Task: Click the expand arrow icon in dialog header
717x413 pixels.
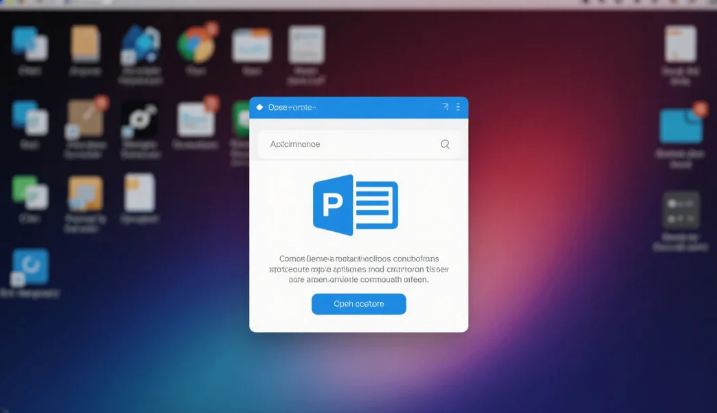Action: pyautogui.click(x=445, y=107)
